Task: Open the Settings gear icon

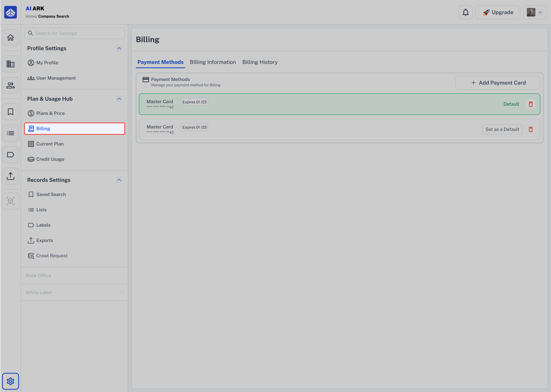Action: [x=10, y=381]
